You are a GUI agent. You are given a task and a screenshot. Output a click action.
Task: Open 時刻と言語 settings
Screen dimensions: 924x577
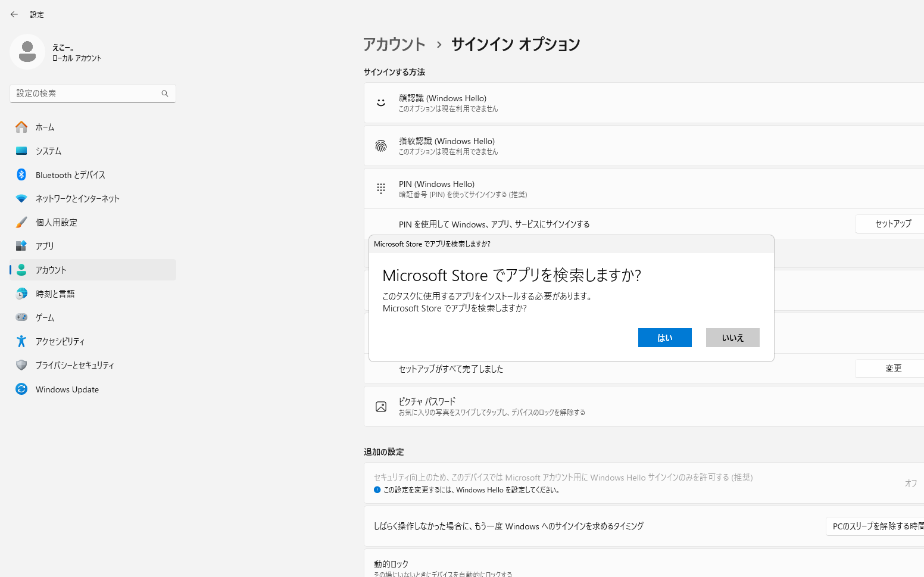pos(93,294)
